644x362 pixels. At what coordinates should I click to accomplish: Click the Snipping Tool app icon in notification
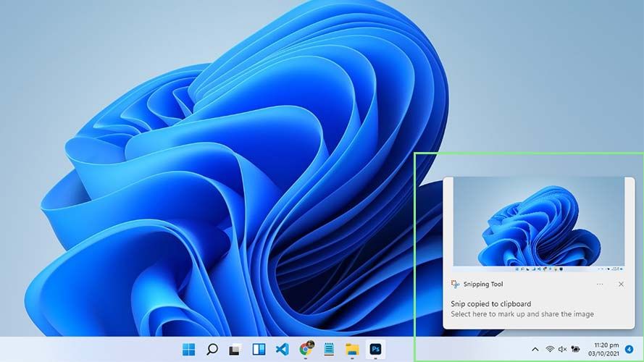click(455, 284)
